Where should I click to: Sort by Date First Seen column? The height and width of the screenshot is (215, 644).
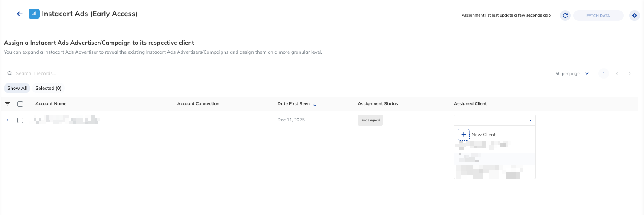click(x=294, y=104)
